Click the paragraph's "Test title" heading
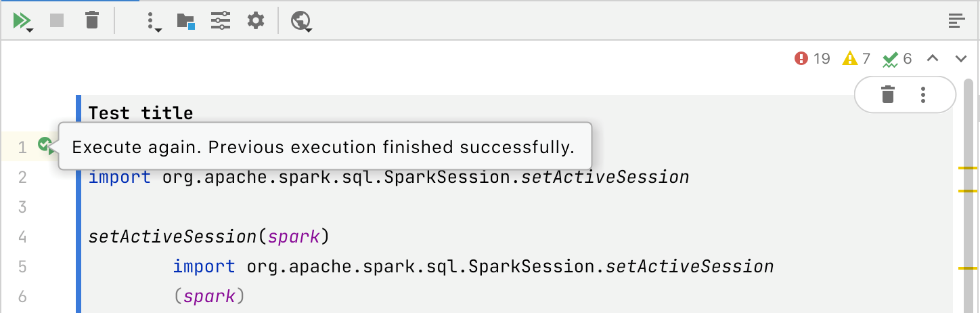Screen dimensions: 980x313 (x=141, y=113)
